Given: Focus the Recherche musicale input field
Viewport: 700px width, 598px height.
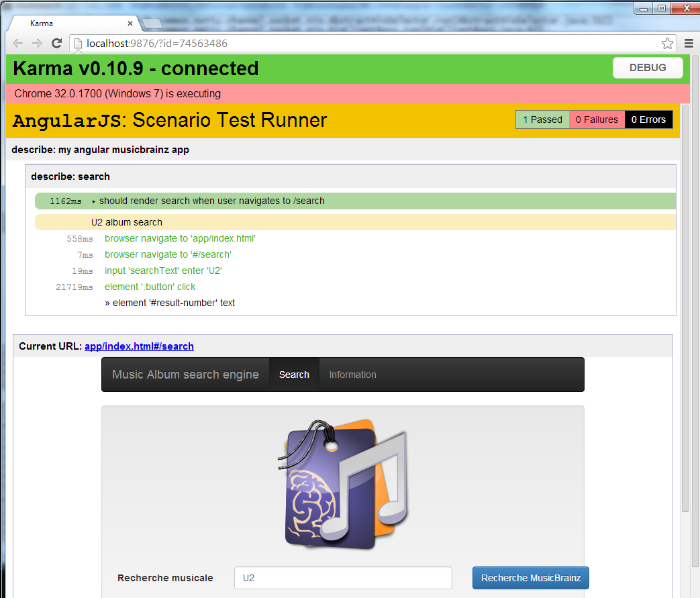Looking at the screenshot, I should (342, 578).
